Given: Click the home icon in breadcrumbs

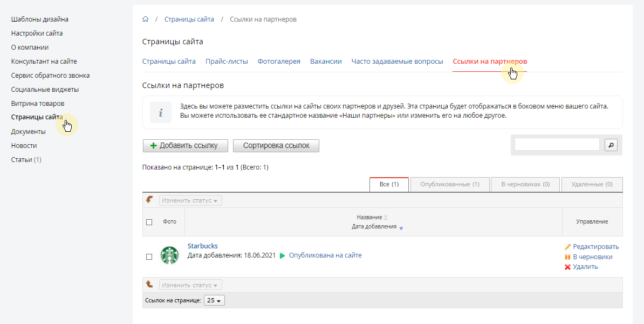Looking at the screenshot, I should coord(145,19).
